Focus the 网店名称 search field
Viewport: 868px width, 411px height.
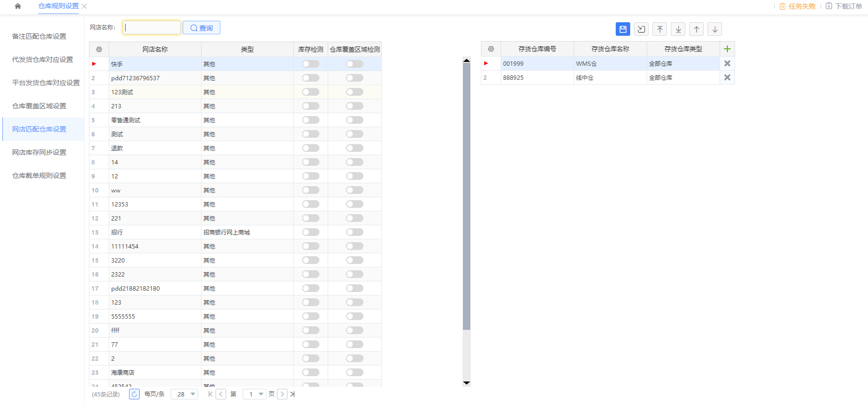152,28
